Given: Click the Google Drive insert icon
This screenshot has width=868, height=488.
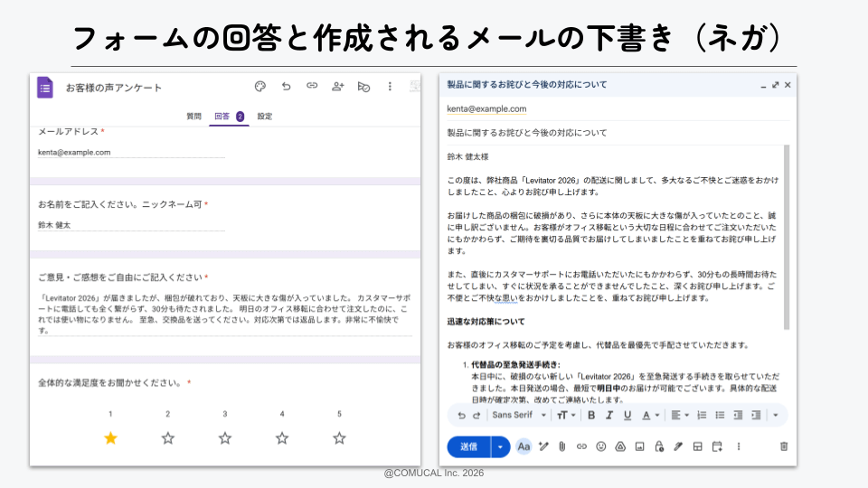Looking at the screenshot, I should click(620, 446).
